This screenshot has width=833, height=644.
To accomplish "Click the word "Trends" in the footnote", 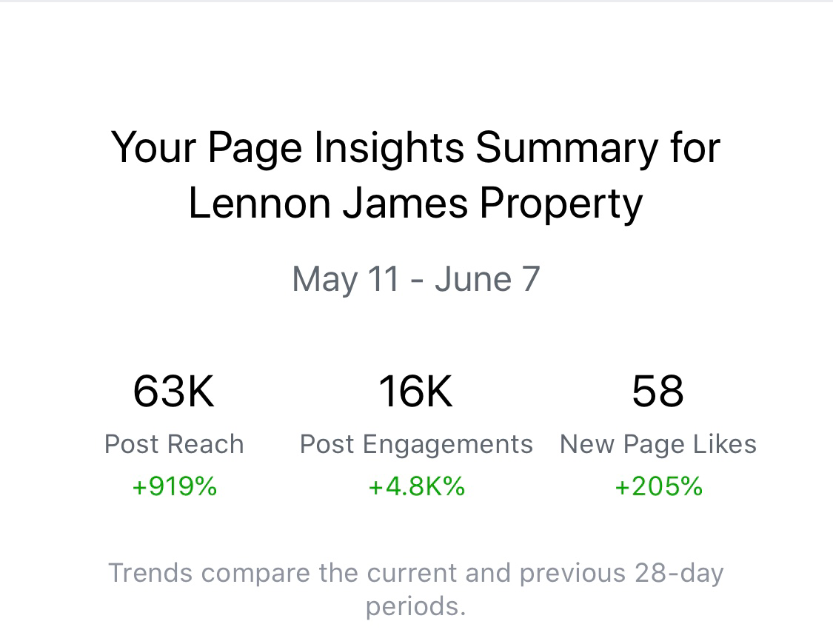I will pos(150,573).
